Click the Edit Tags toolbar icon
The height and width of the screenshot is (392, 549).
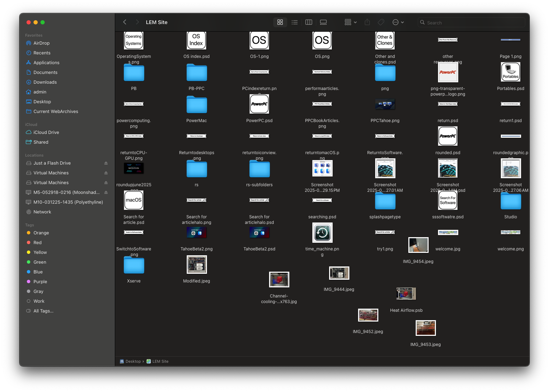click(x=381, y=22)
